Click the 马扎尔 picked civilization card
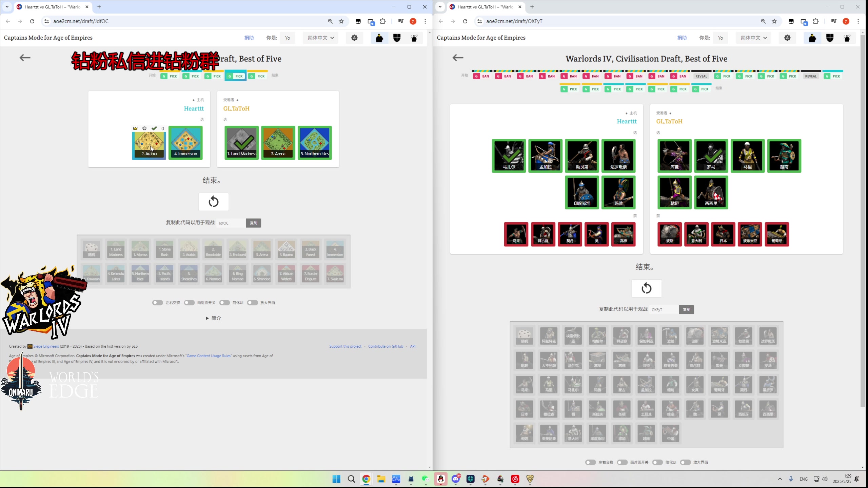This screenshot has height=488, width=868. point(509,156)
